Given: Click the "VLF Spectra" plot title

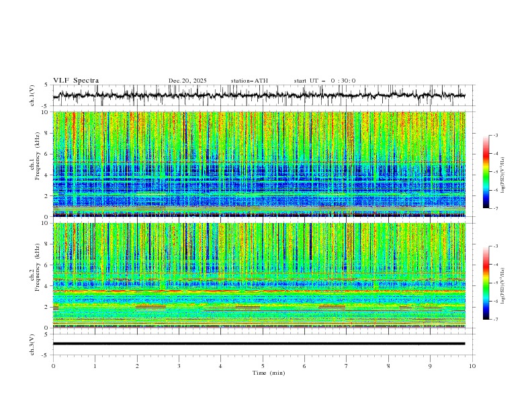Looking at the screenshot, I should pos(76,81).
